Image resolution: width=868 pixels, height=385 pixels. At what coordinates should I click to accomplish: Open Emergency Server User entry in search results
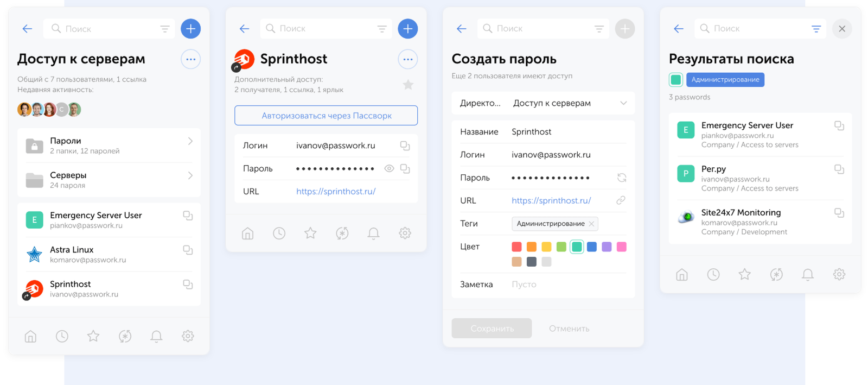[760, 135]
